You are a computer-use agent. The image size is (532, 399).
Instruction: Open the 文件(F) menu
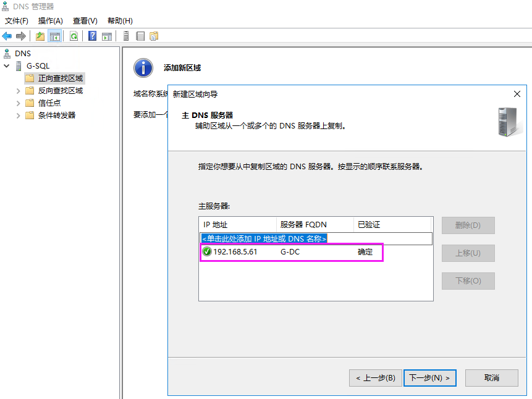tap(16, 21)
